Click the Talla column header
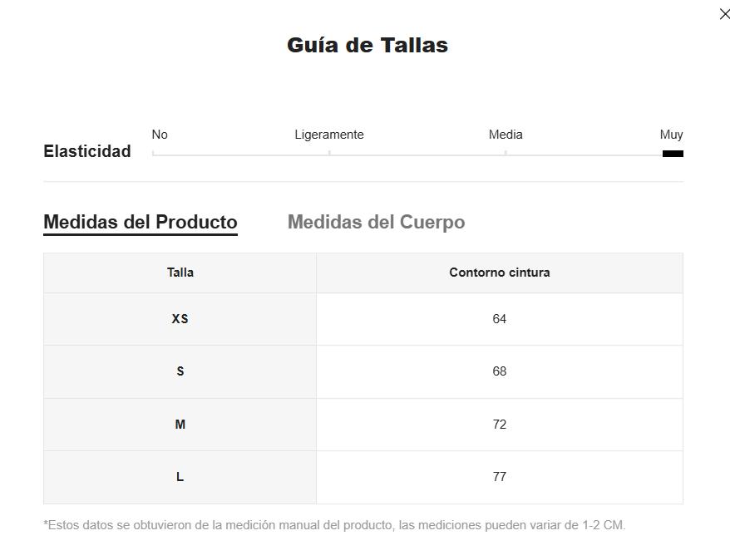The image size is (730, 560). point(180,273)
